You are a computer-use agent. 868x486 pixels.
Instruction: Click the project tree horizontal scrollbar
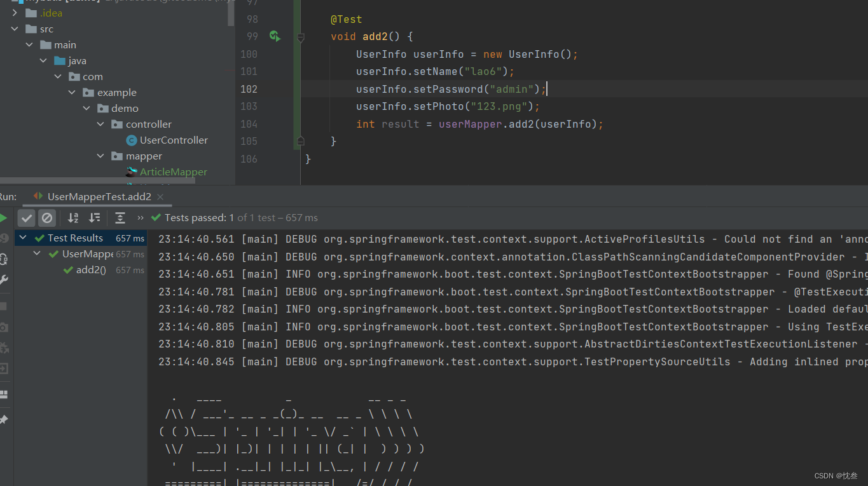tap(99, 180)
